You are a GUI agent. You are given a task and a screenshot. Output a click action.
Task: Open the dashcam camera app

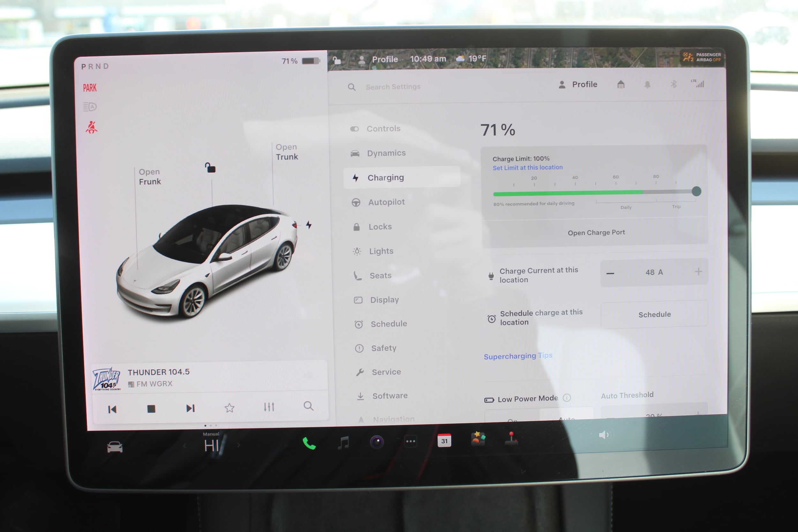[377, 442]
